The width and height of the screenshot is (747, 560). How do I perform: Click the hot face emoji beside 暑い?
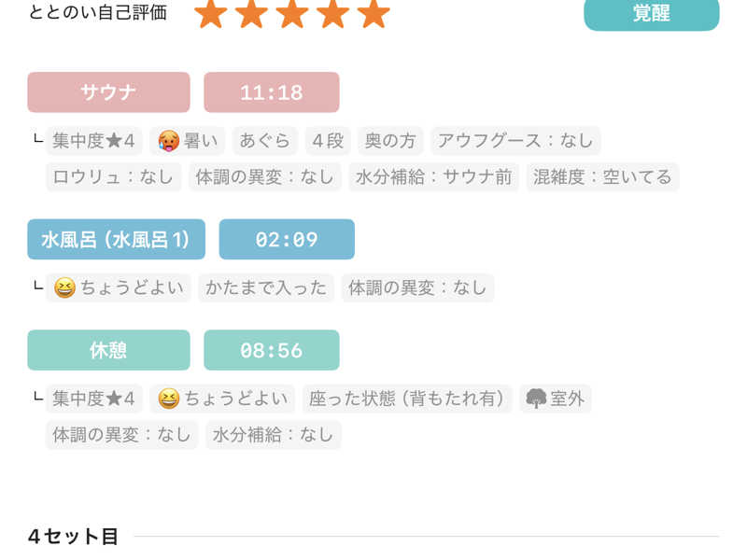tap(169, 141)
